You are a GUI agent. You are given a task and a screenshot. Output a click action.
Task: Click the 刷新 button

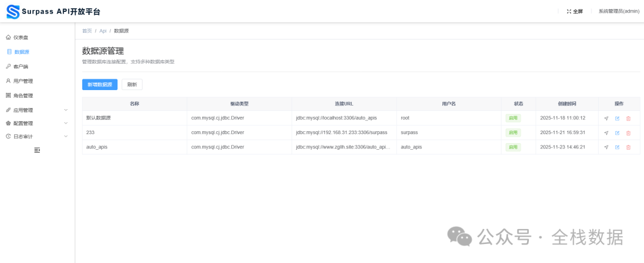[x=132, y=85]
